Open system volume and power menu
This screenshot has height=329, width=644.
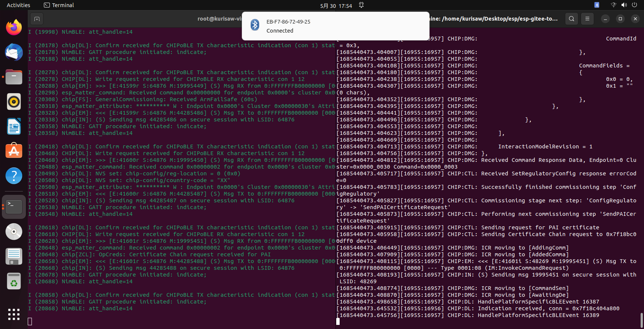coord(624,5)
